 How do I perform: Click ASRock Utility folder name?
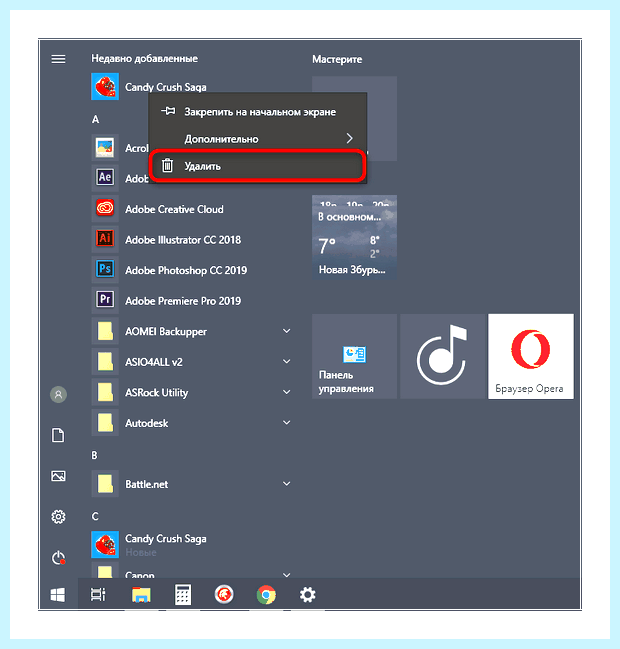(156, 392)
